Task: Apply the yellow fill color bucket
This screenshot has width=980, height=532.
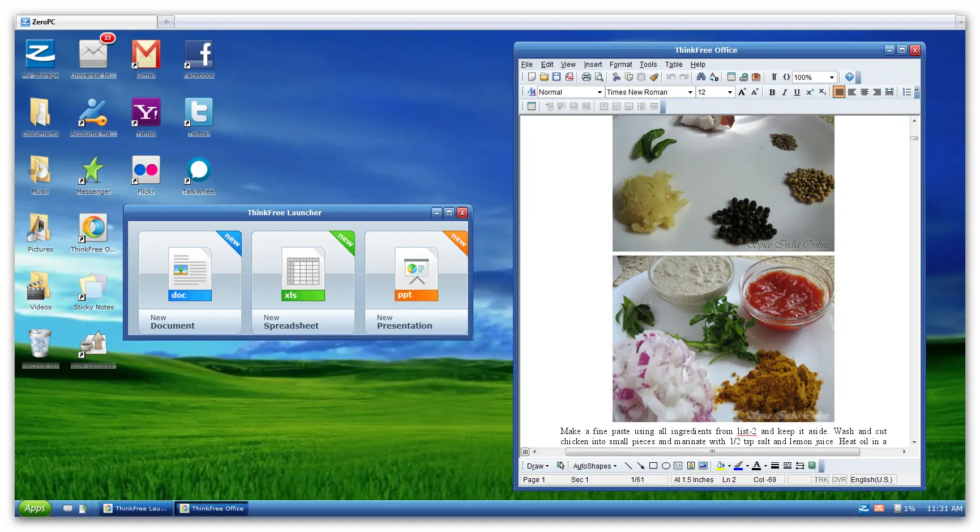Action: click(x=721, y=466)
